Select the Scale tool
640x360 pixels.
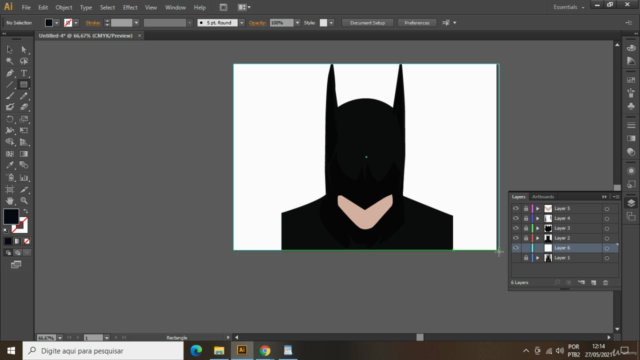coord(24,119)
